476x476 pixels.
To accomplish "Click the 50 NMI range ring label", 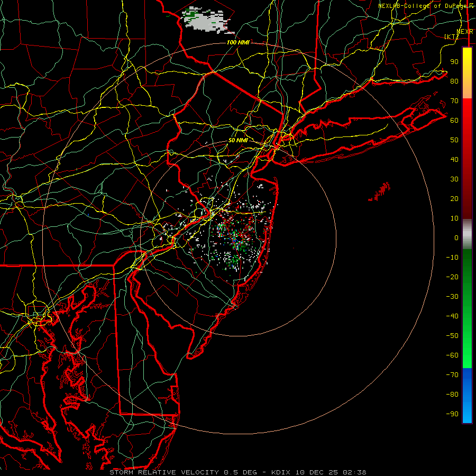I will (238, 140).
